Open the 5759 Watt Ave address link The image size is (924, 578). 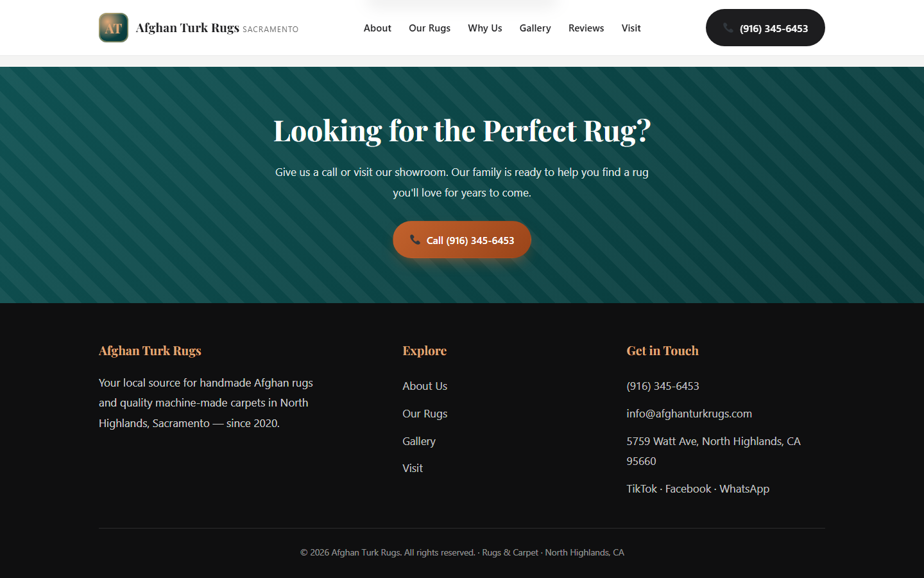point(714,451)
